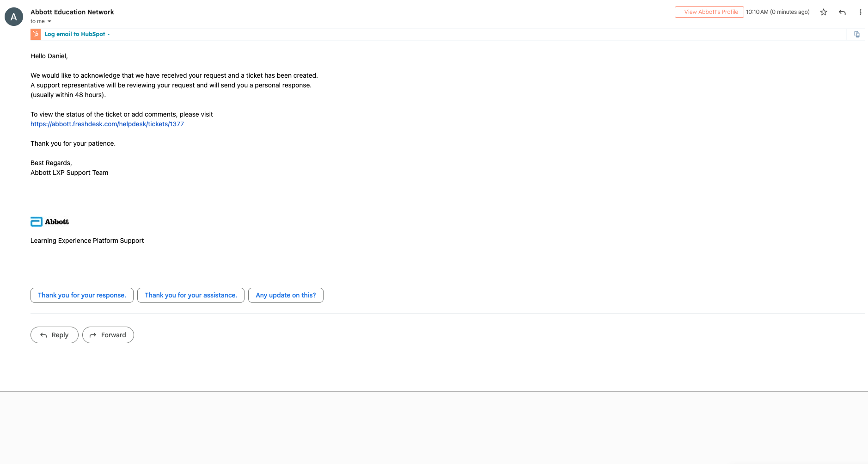Viewport: 868px width, 464px height.
Task: Open the Freshdesk ticket 1377 link
Action: (x=107, y=124)
